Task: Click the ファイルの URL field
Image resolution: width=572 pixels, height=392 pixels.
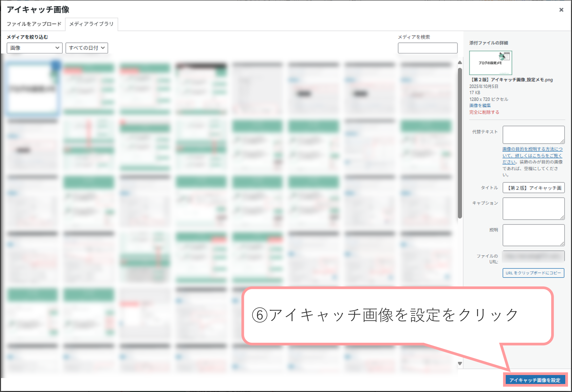Action: pyautogui.click(x=533, y=256)
